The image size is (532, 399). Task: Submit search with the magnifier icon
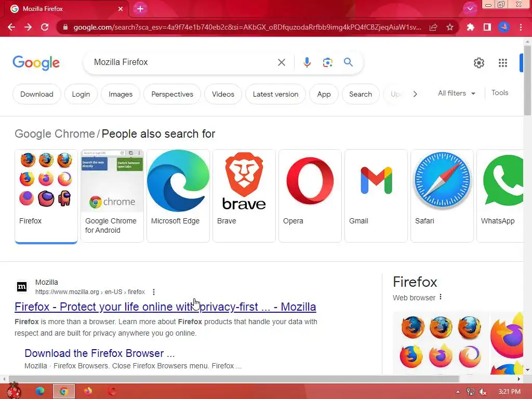pyautogui.click(x=348, y=62)
